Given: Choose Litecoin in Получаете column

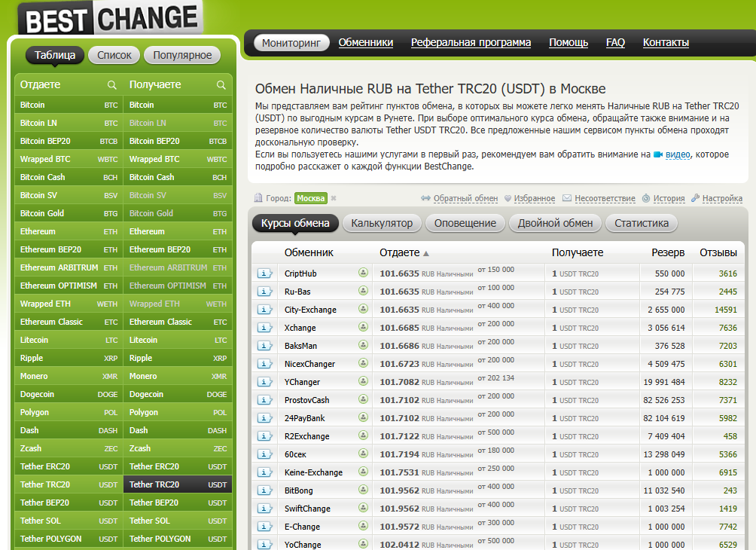Looking at the screenshot, I should [x=178, y=340].
